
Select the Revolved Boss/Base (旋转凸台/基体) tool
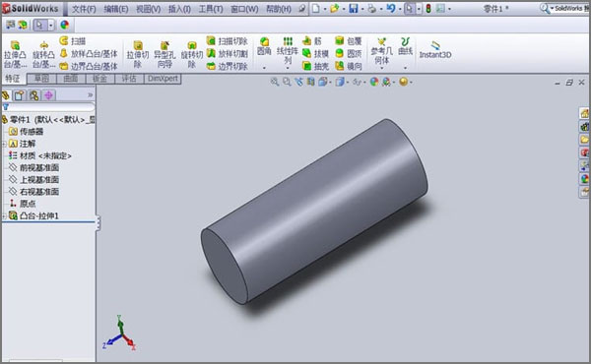click(x=43, y=54)
